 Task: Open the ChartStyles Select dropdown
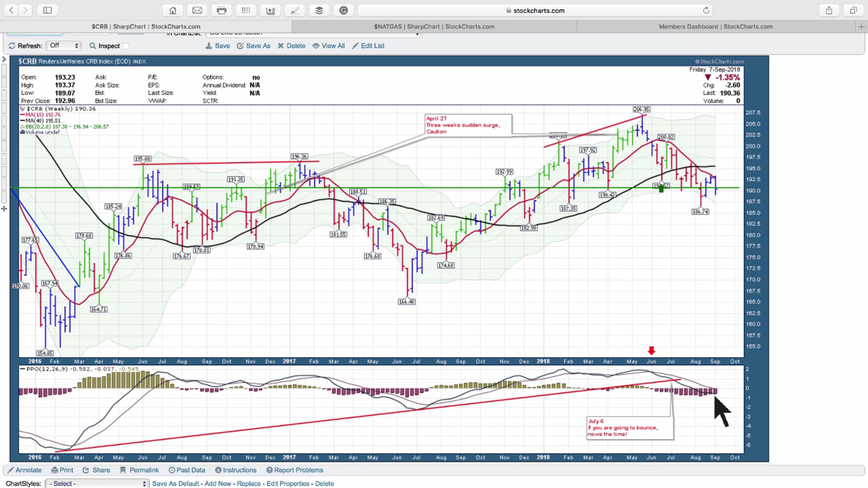click(97, 483)
